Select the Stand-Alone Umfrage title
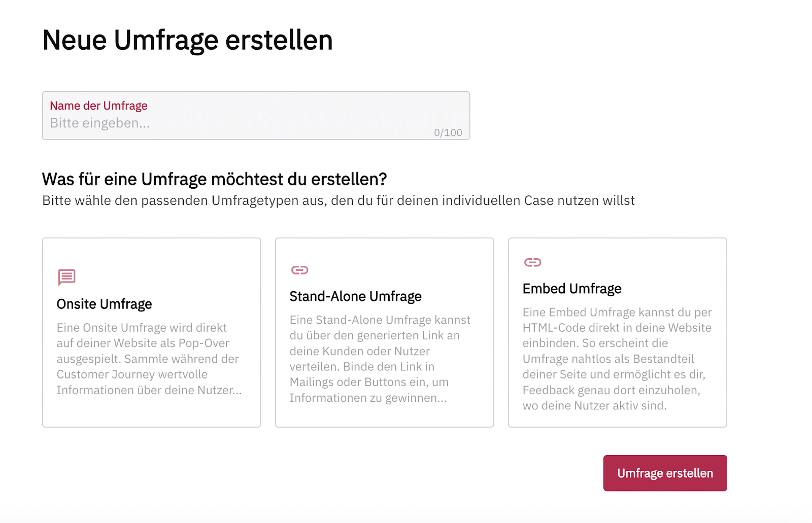This screenshot has width=812, height=523. 355,296
